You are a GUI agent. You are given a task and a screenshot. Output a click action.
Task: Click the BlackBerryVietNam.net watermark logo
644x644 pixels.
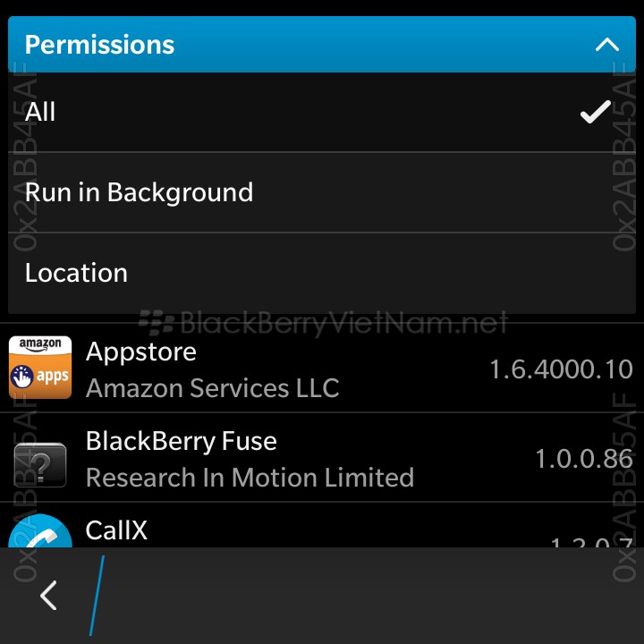click(323, 323)
